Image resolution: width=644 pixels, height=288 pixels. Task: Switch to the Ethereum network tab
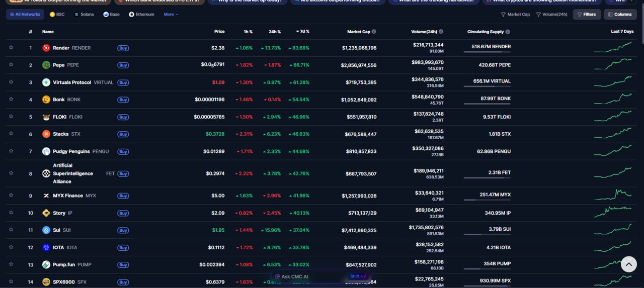(x=142, y=15)
